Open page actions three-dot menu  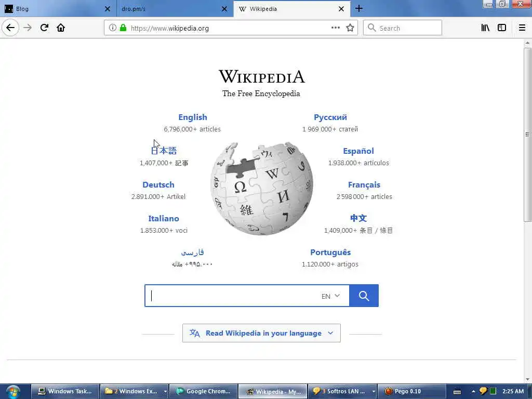click(336, 28)
